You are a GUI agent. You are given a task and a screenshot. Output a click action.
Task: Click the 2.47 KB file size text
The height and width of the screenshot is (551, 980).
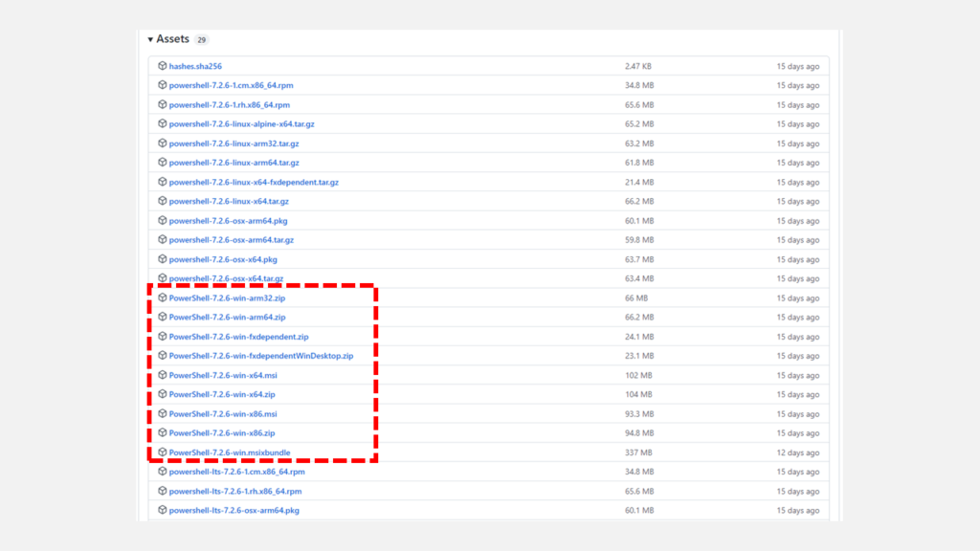(x=638, y=66)
